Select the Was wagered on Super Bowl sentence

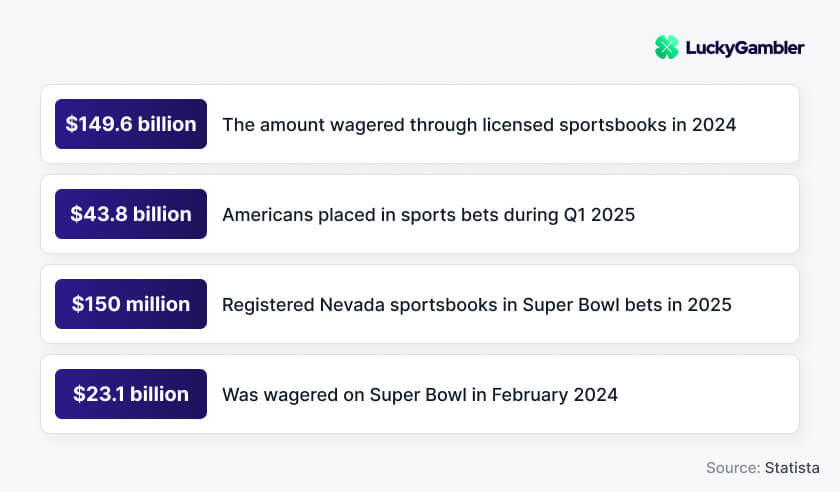[x=420, y=395]
